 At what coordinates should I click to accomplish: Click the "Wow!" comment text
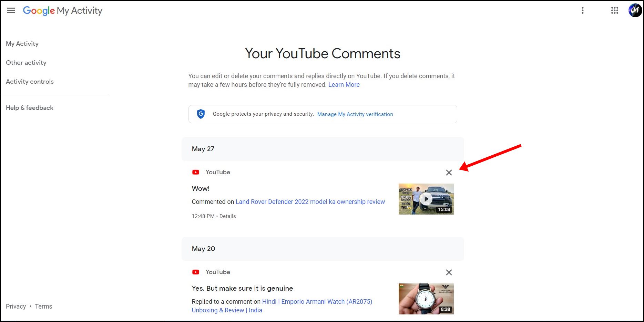[201, 188]
